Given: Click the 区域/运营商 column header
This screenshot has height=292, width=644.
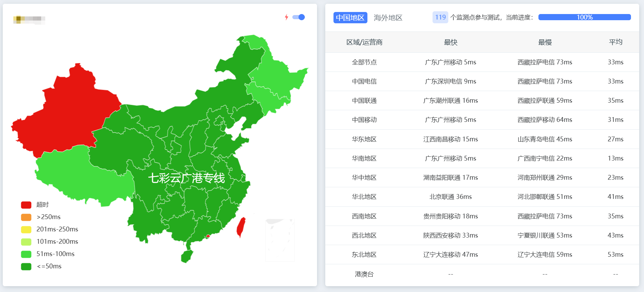Looking at the screenshot, I should (364, 42).
